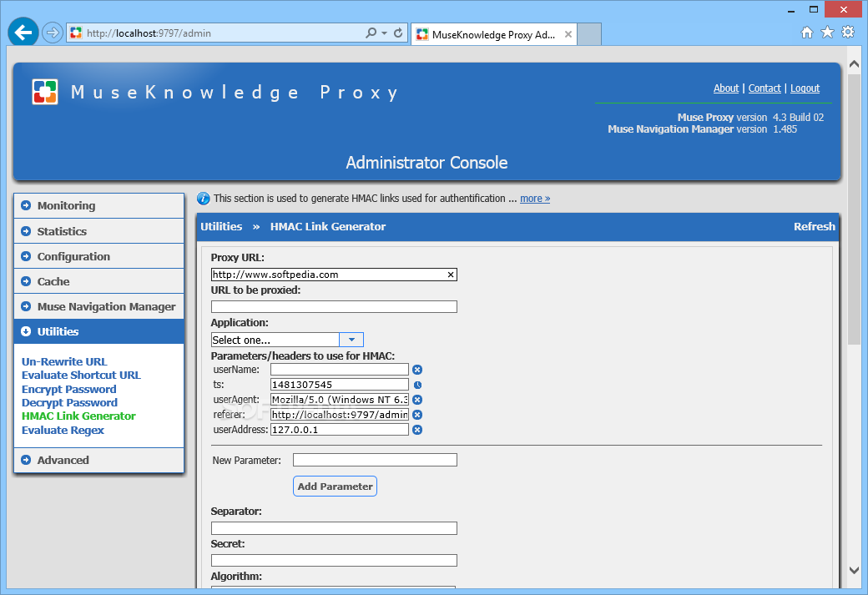Click the Logout link

[x=805, y=88]
